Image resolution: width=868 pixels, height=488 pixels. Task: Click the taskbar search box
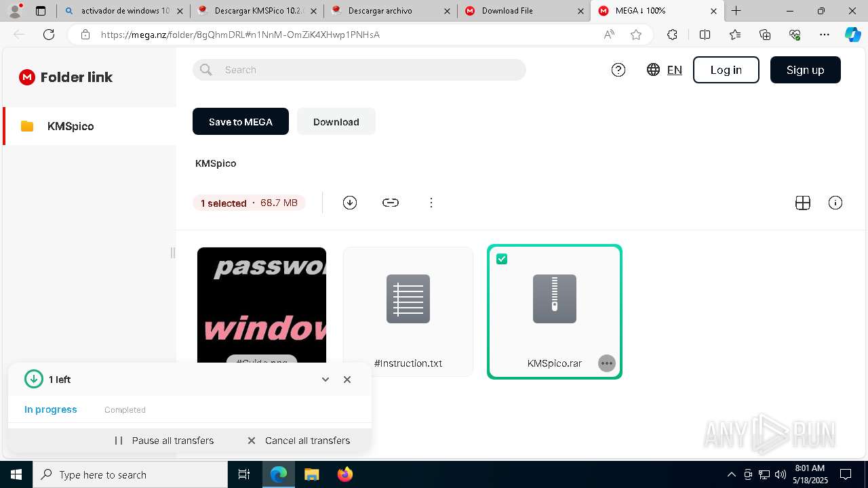[130, 474]
